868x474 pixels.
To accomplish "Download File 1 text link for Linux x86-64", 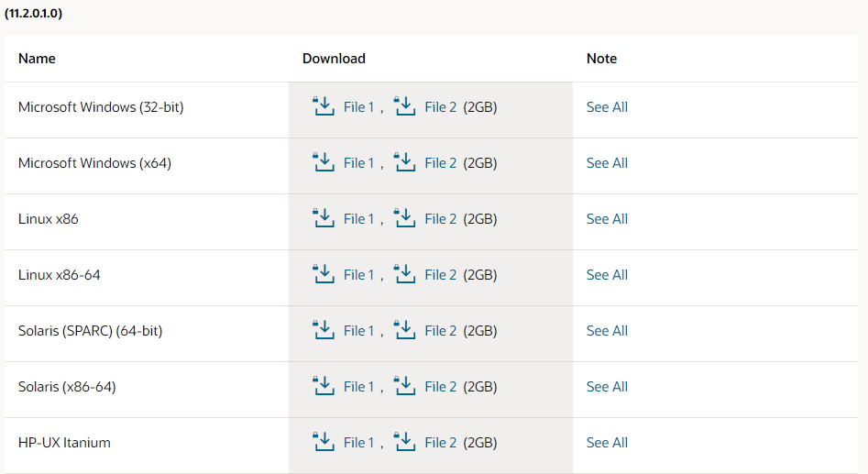I will pos(358,275).
